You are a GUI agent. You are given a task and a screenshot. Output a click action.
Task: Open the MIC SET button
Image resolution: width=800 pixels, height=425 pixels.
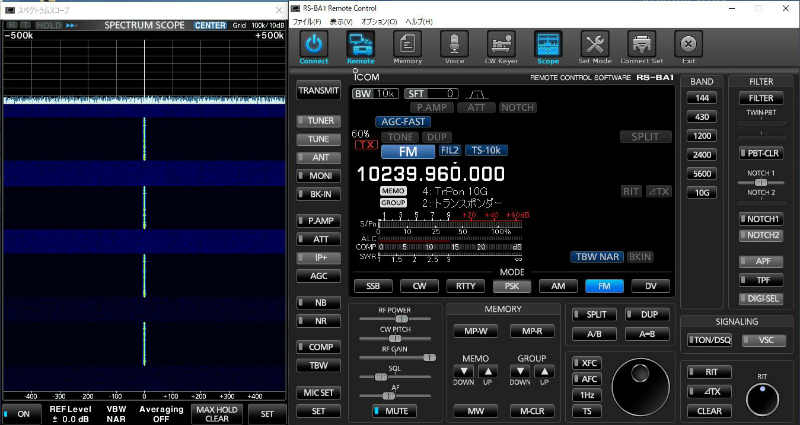[319, 393]
